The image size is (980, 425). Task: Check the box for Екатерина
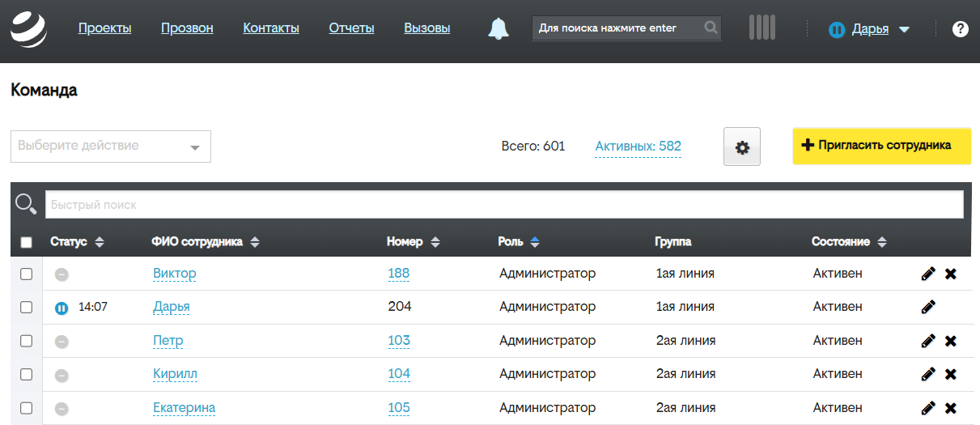(x=26, y=408)
